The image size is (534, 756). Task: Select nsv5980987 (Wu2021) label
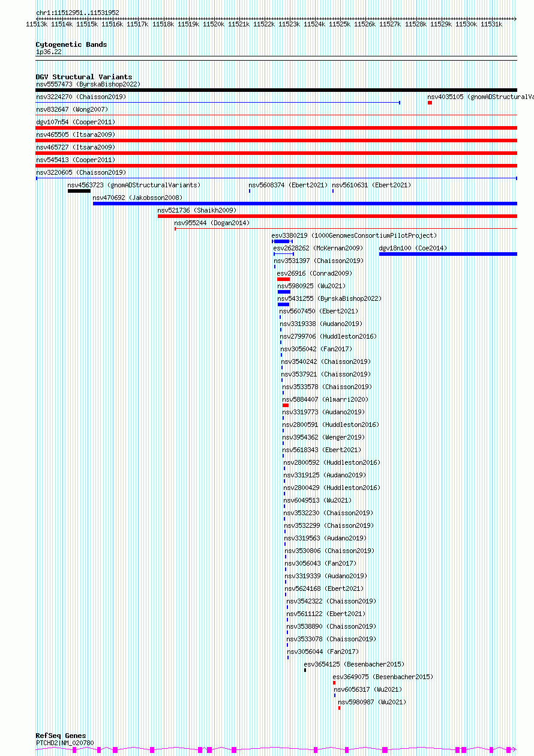pyautogui.click(x=372, y=702)
